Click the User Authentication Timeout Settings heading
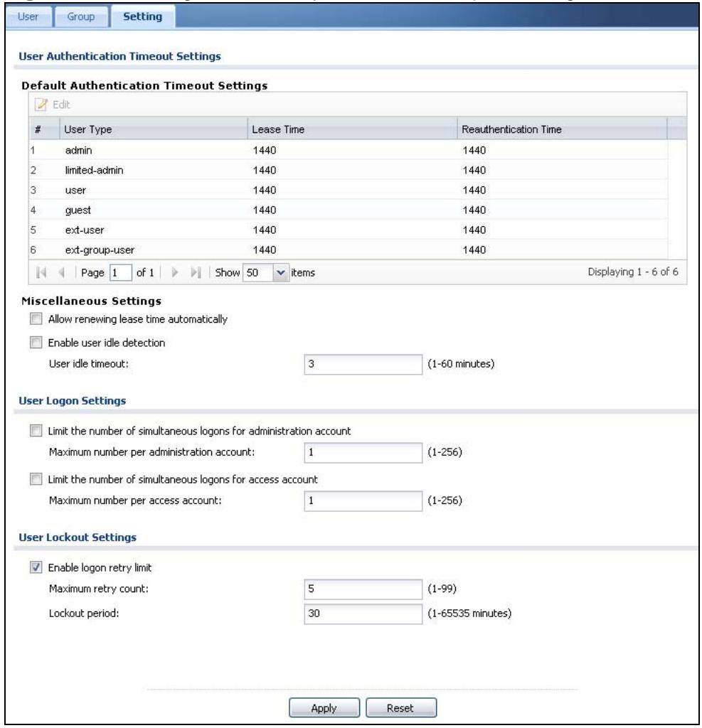The width and height of the screenshot is (702, 728). coord(120,56)
